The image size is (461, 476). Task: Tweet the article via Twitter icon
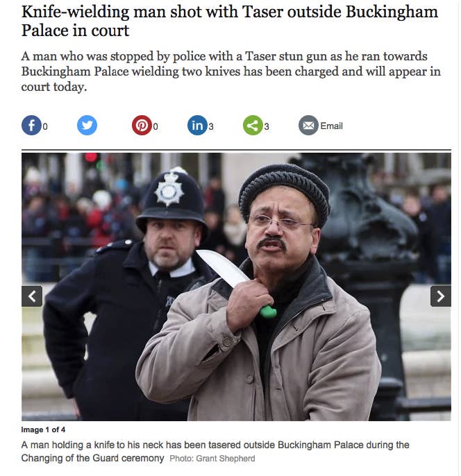87,126
